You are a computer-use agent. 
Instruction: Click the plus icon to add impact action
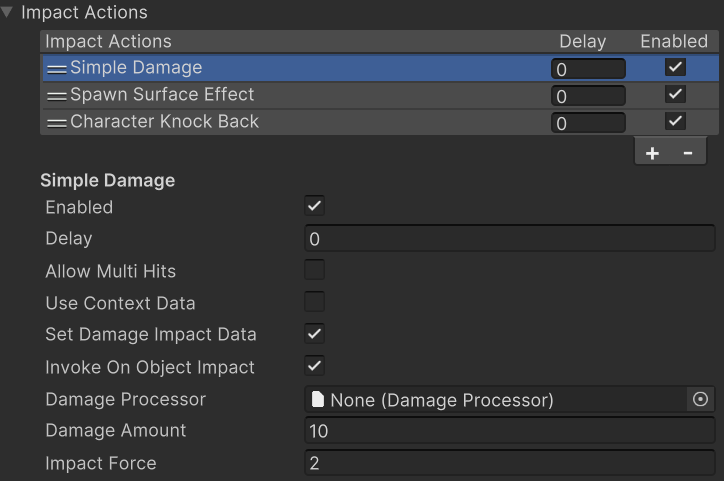click(652, 153)
